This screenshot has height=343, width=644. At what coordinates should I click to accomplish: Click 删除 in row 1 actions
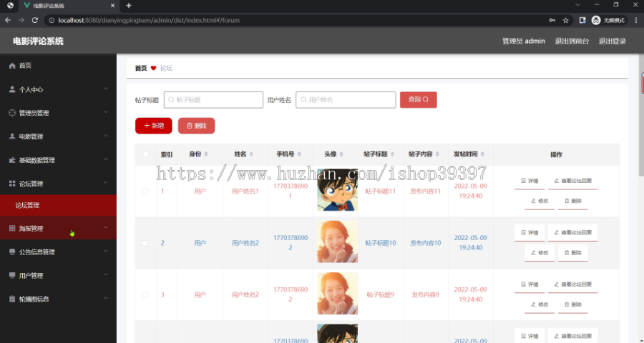(x=572, y=201)
